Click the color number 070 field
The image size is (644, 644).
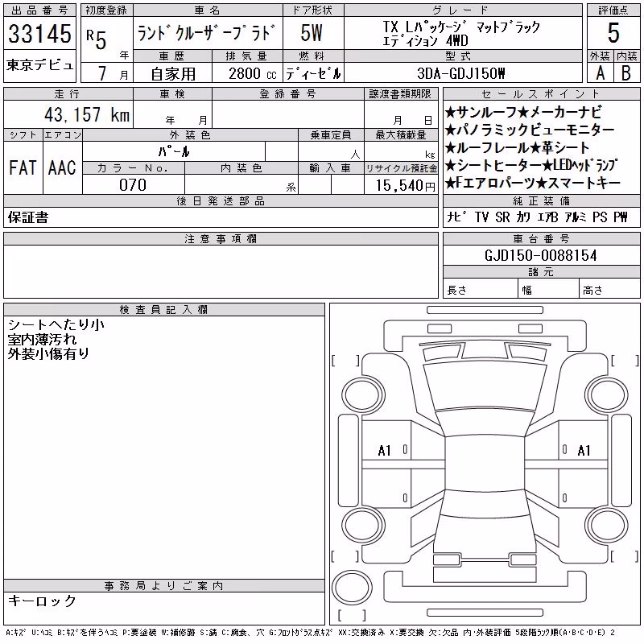point(133,185)
